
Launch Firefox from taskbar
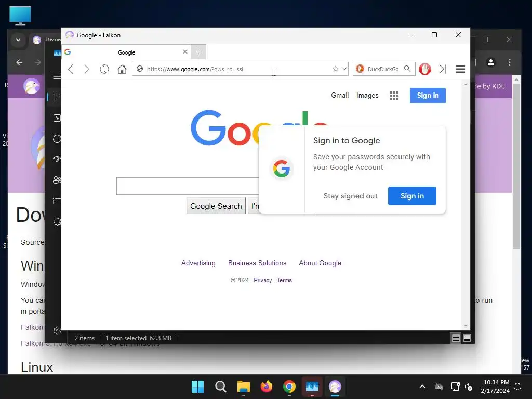[267, 387]
